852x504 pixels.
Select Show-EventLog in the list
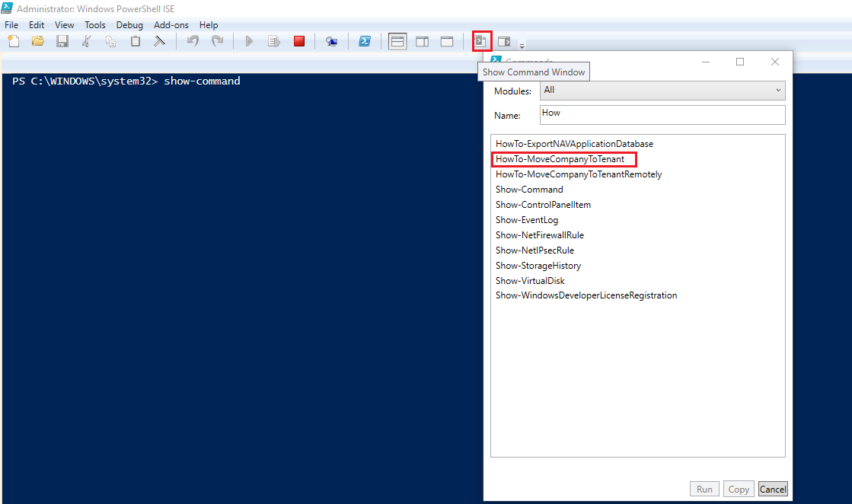coord(527,220)
